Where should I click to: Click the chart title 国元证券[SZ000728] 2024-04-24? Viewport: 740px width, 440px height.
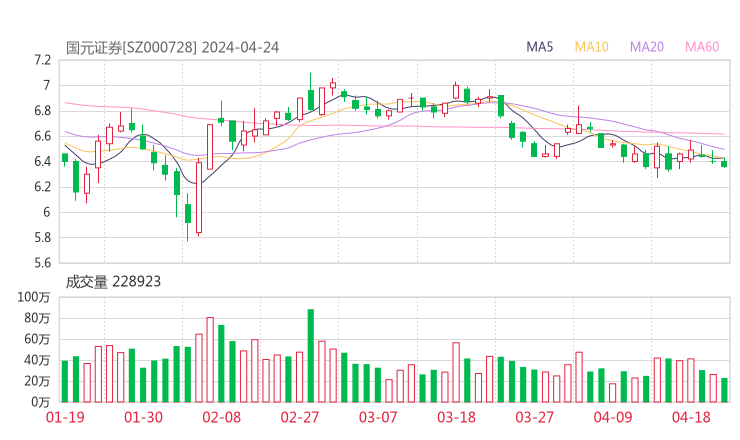(172, 48)
